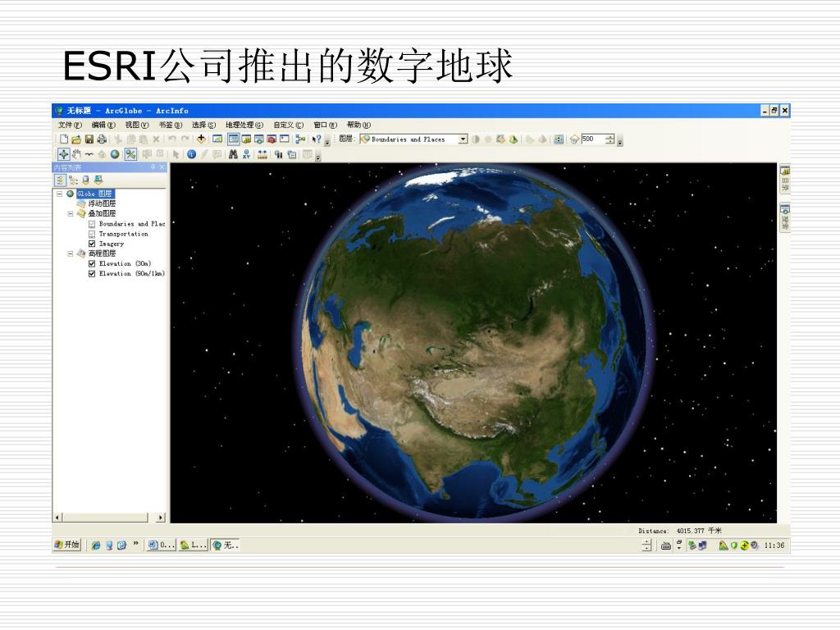Open the 选择 menu
840x630 pixels.
tap(203, 125)
